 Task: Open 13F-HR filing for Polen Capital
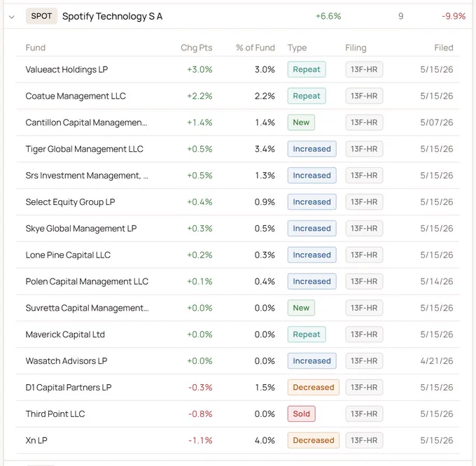pyautogui.click(x=364, y=281)
